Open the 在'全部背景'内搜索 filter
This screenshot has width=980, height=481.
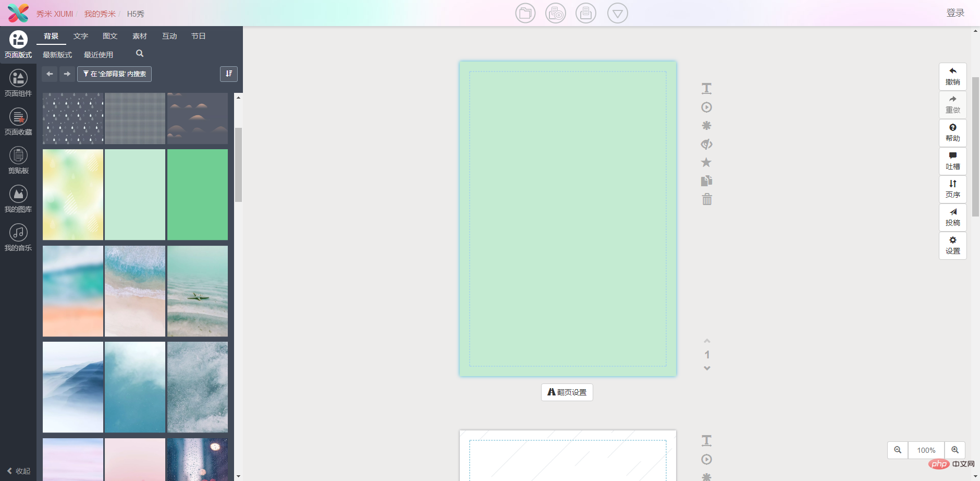pyautogui.click(x=114, y=74)
